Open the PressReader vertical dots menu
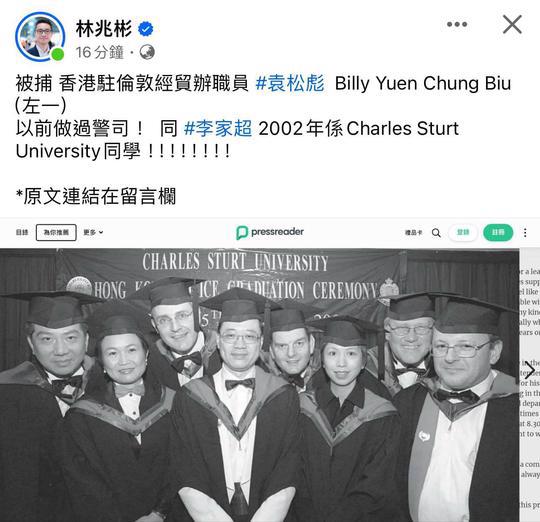540x522 pixels. (x=525, y=233)
